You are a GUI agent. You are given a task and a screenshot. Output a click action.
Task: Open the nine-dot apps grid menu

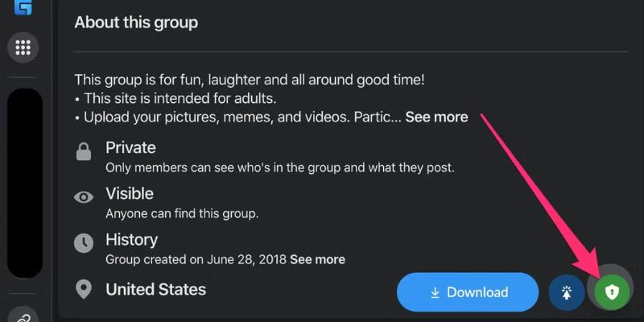(x=23, y=47)
